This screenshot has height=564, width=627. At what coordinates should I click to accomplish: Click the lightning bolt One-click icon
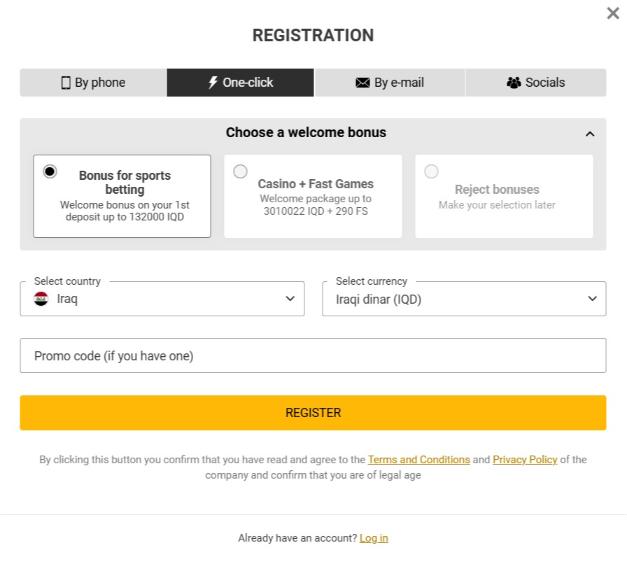click(x=213, y=83)
